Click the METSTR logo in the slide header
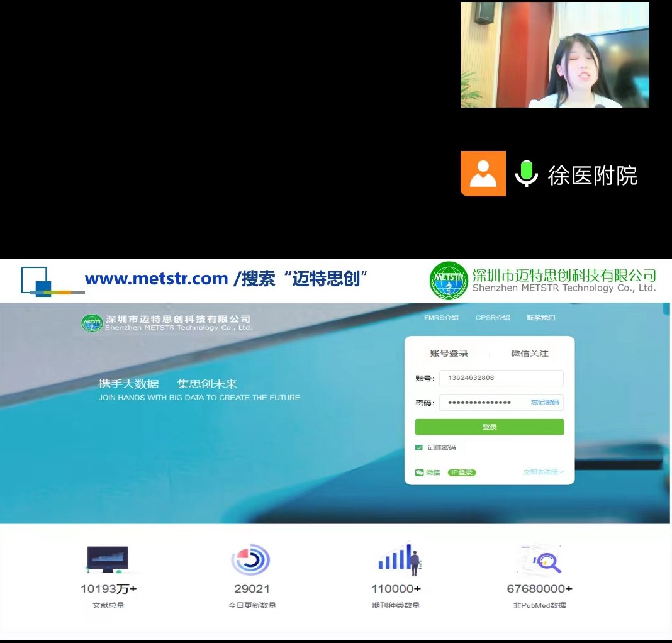Image resolution: width=672 pixels, height=643 pixels. point(449,280)
